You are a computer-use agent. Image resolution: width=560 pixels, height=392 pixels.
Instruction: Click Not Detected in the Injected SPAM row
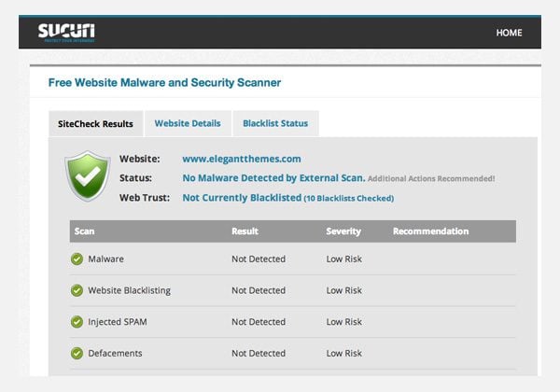[259, 322]
